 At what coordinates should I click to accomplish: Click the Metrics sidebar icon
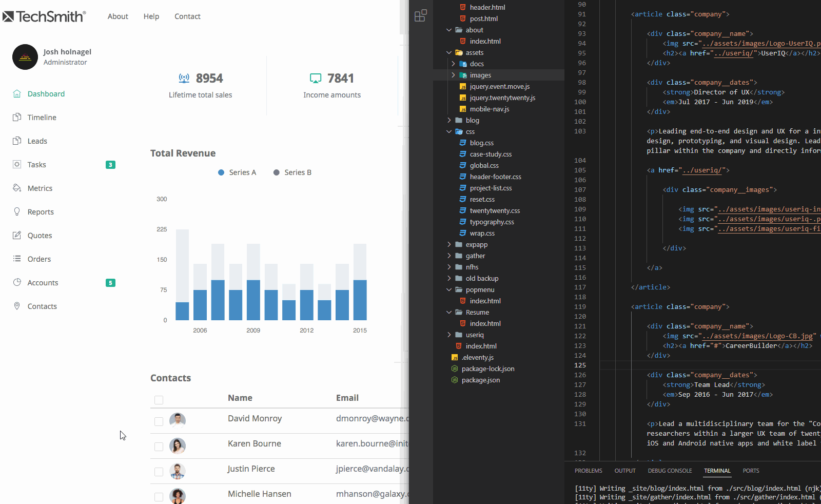click(17, 188)
